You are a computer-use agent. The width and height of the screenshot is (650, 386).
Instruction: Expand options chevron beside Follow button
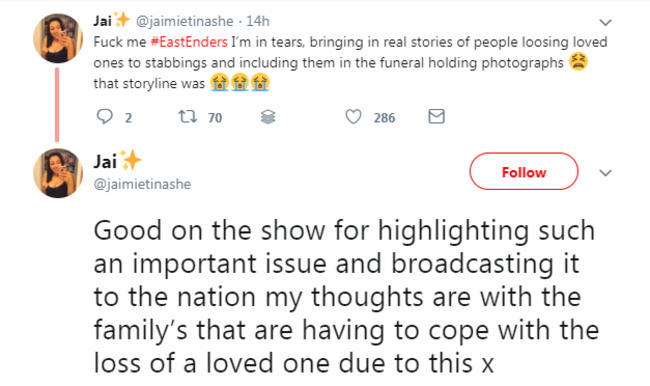606,172
